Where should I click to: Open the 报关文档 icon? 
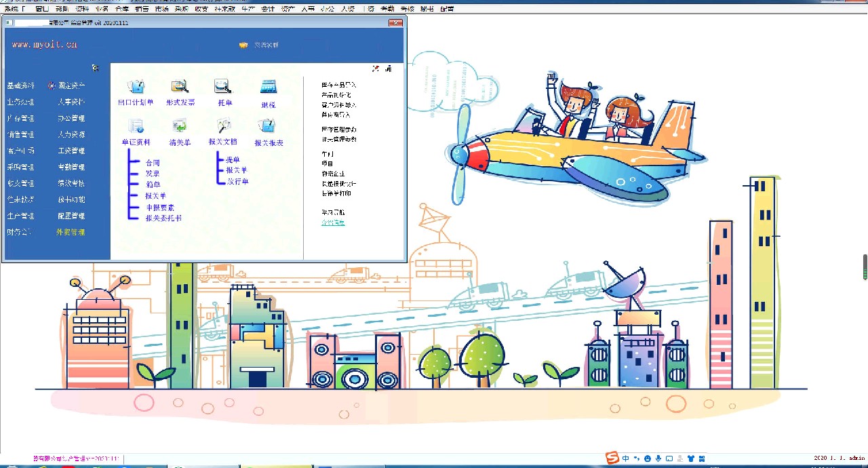[223, 126]
